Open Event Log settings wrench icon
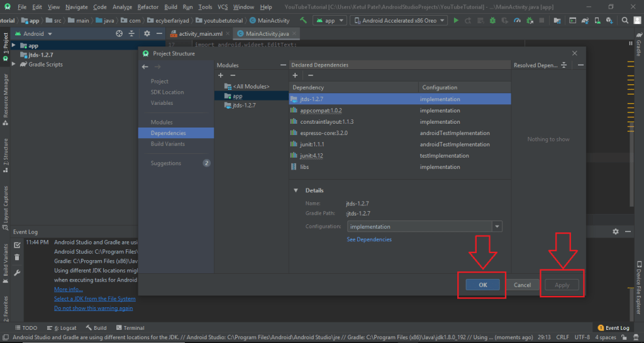Screen dimensions: 644x343 pyautogui.click(x=17, y=273)
